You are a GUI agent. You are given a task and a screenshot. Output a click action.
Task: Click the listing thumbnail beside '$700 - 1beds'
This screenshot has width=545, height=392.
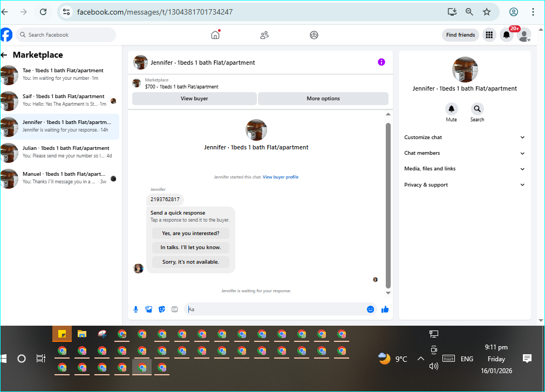pos(137,84)
